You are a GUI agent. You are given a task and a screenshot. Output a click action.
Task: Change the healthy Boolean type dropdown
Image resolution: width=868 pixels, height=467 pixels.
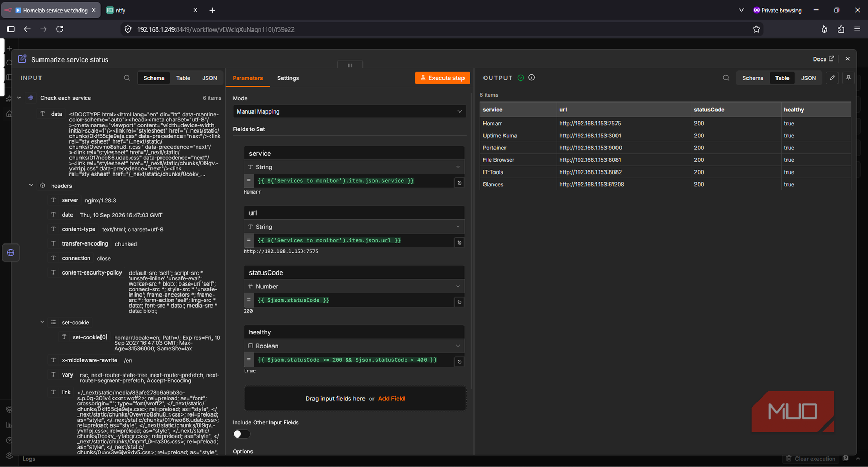354,346
